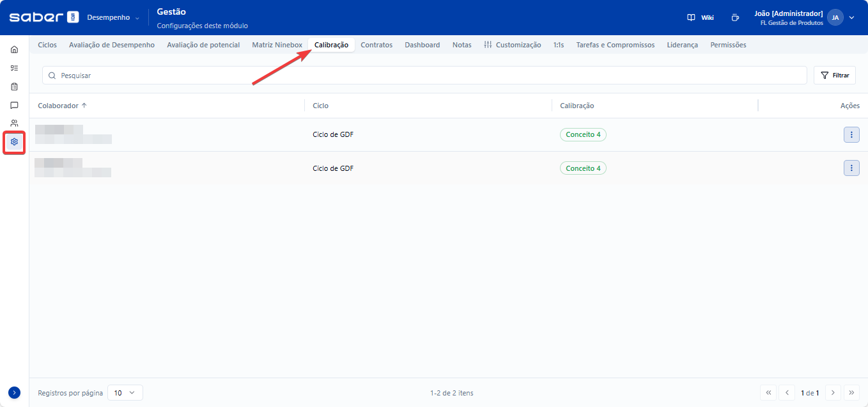Expand the sidebar with blue arrow button
868x407 pixels.
(x=14, y=392)
